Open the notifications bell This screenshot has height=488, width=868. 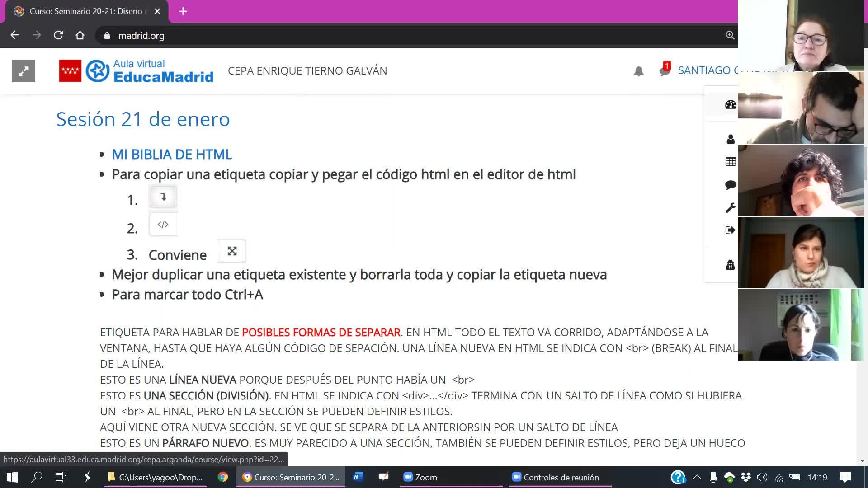638,71
